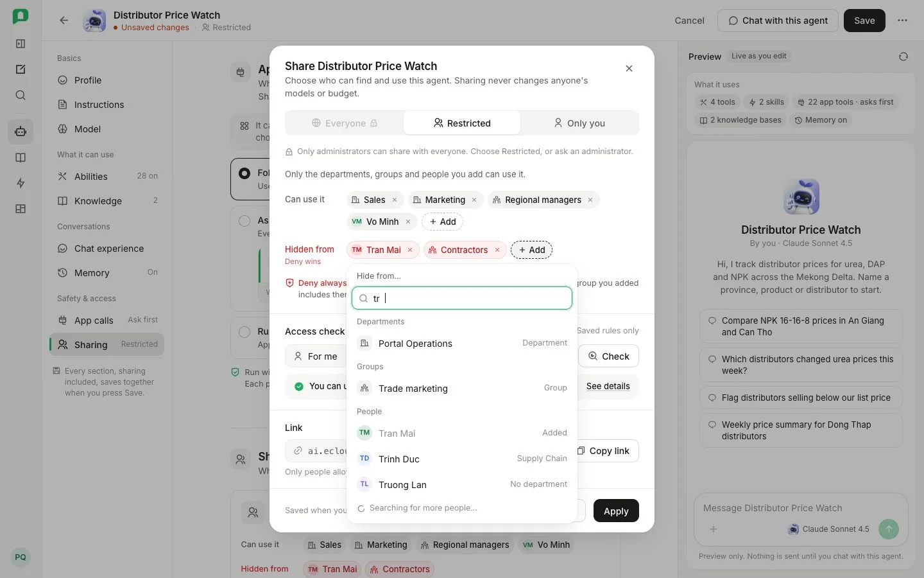Open the library book icon in rail

[x=21, y=157]
